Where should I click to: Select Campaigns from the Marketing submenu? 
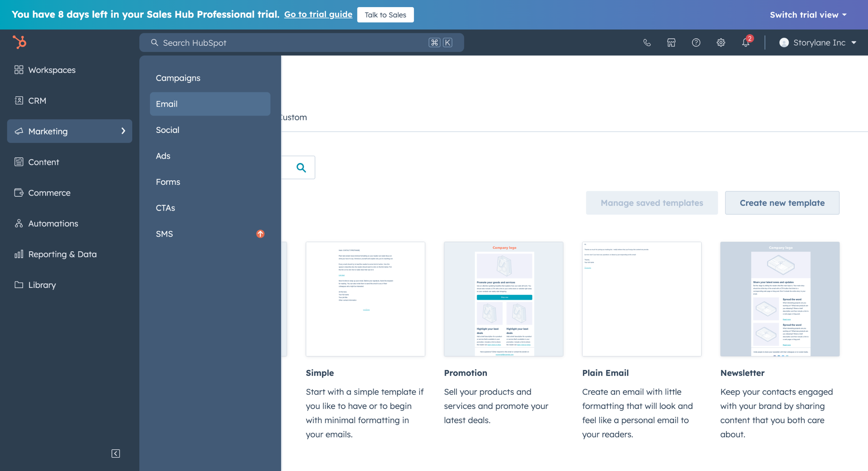click(210, 78)
